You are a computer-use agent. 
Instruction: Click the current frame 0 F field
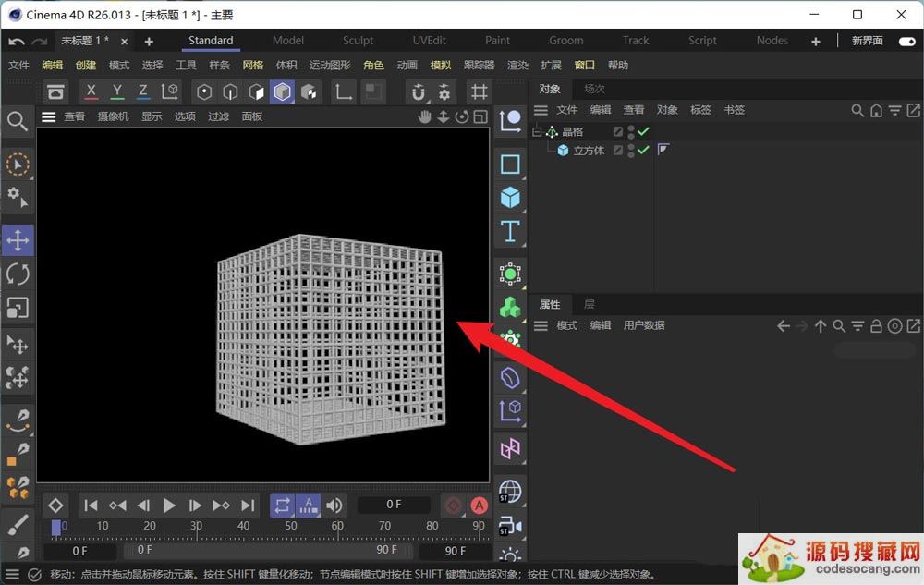coord(394,505)
